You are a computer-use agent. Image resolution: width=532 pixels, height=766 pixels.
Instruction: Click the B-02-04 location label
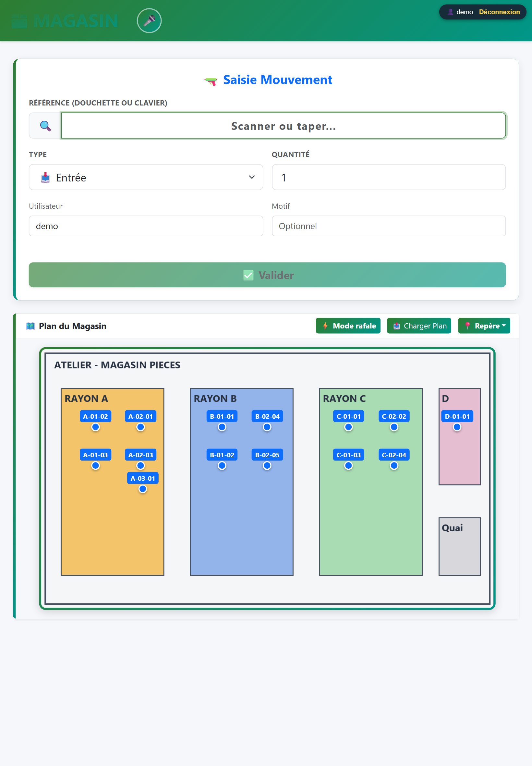pos(267,416)
